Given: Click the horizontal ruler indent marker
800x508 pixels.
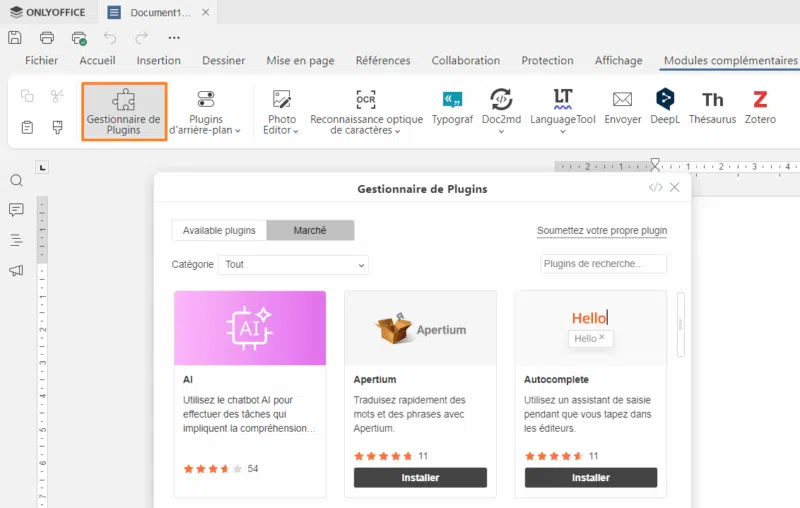Looking at the screenshot, I should pos(655,164).
